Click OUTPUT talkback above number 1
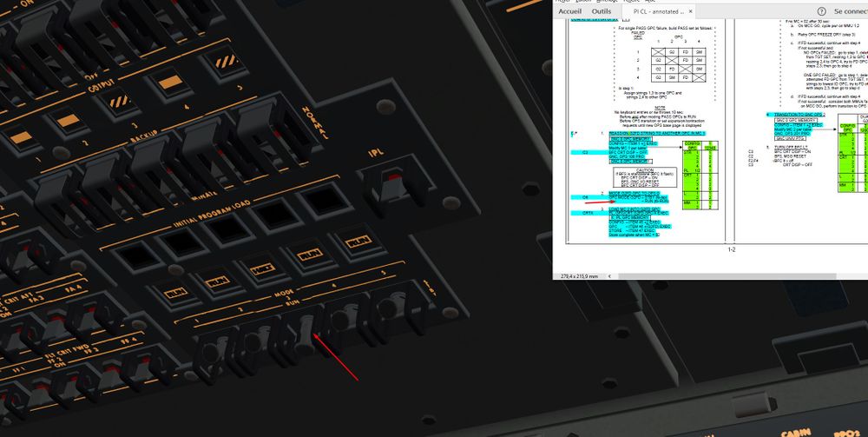The image size is (868, 437). (x=23, y=136)
